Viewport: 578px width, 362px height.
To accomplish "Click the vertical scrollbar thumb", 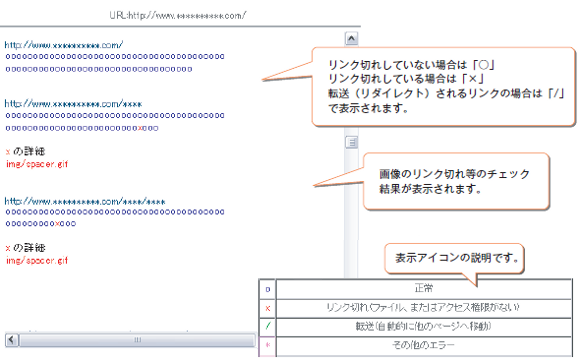I will tap(351, 142).
